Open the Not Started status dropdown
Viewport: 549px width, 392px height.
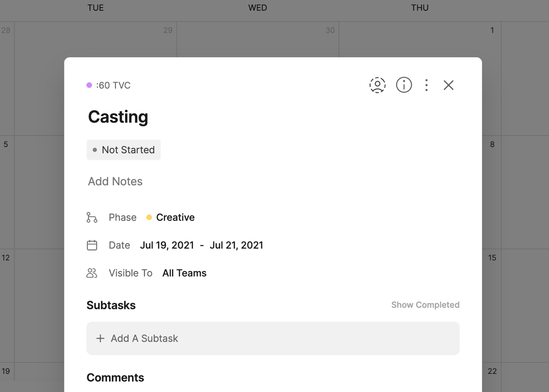click(124, 150)
